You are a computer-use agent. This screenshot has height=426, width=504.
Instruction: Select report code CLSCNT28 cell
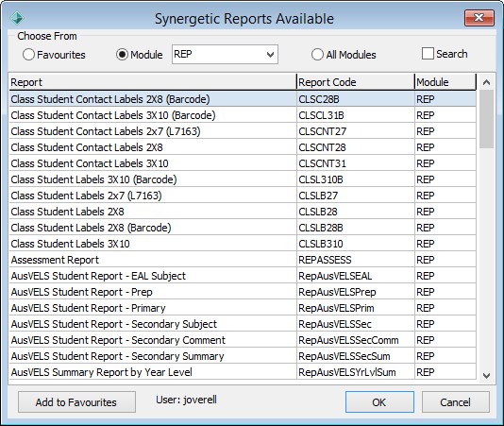pos(356,147)
